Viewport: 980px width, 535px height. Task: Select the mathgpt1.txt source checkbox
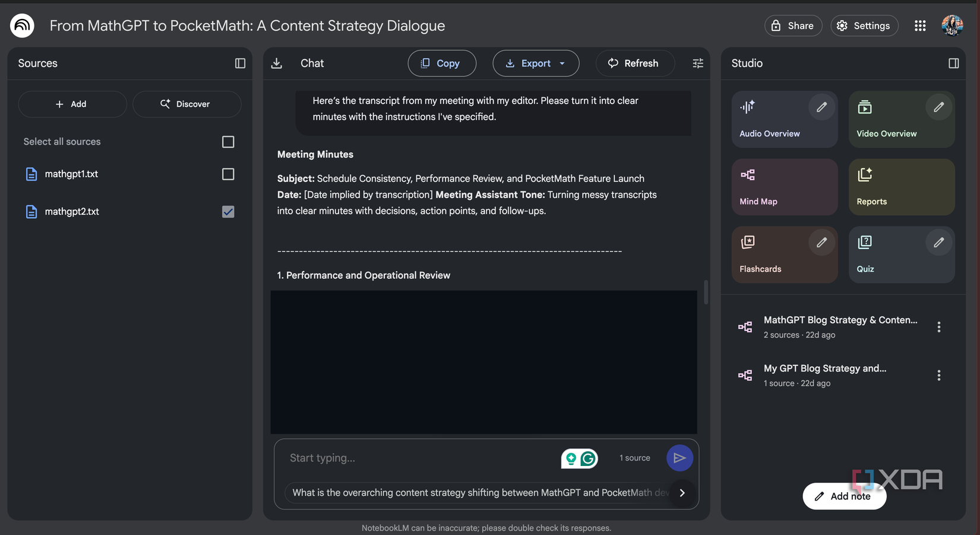tap(228, 174)
